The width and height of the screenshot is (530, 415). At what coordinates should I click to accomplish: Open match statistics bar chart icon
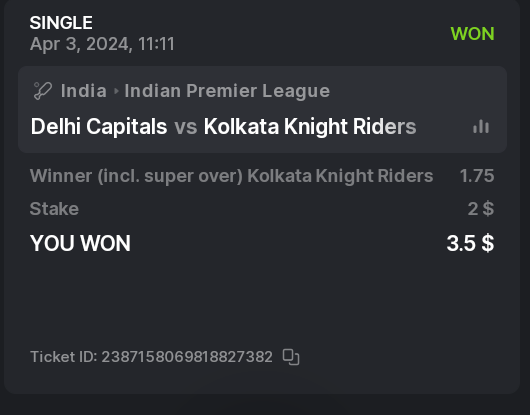tap(481, 127)
